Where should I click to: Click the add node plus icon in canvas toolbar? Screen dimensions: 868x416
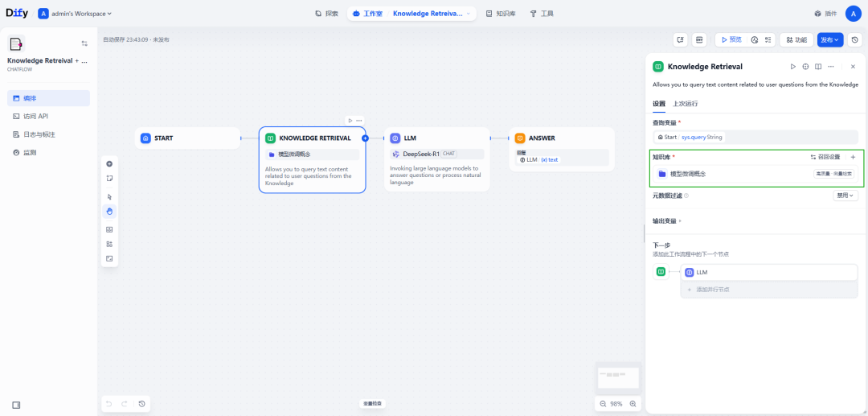point(109,163)
